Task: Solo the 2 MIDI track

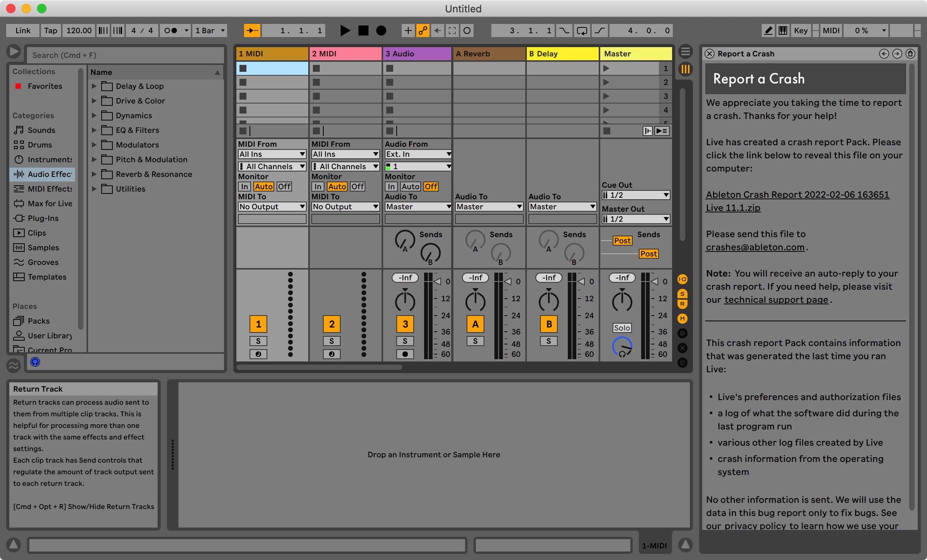Action: [332, 341]
